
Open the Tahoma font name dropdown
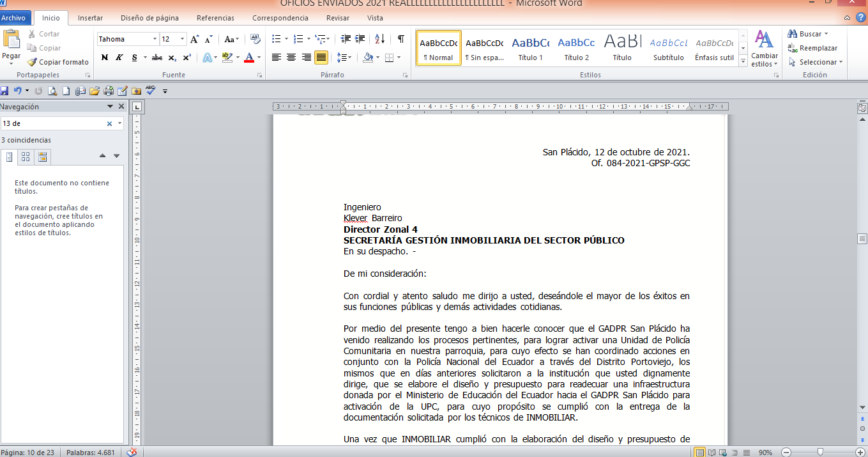155,39
